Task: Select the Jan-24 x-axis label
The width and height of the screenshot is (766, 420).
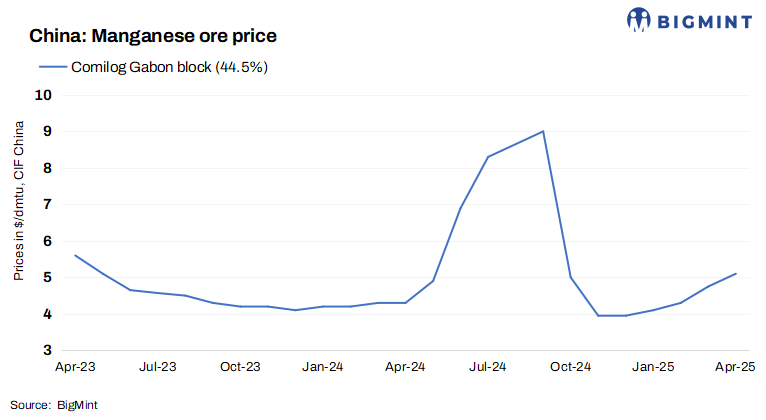Action: pyautogui.click(x=323, y=368)
